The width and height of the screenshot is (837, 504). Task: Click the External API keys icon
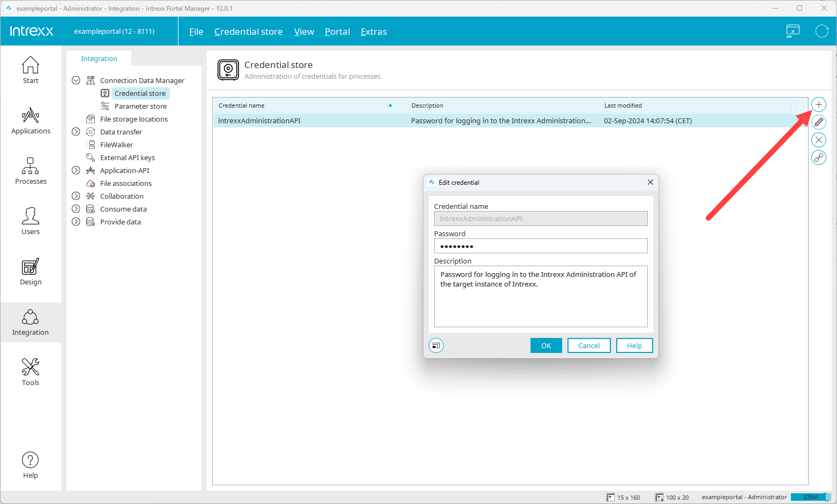tap(91, 157)
